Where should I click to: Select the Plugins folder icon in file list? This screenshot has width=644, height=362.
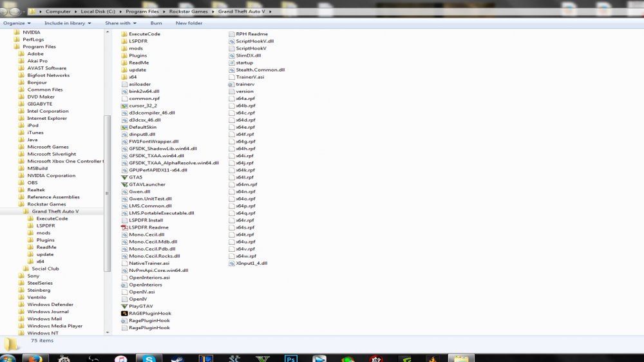124,55
